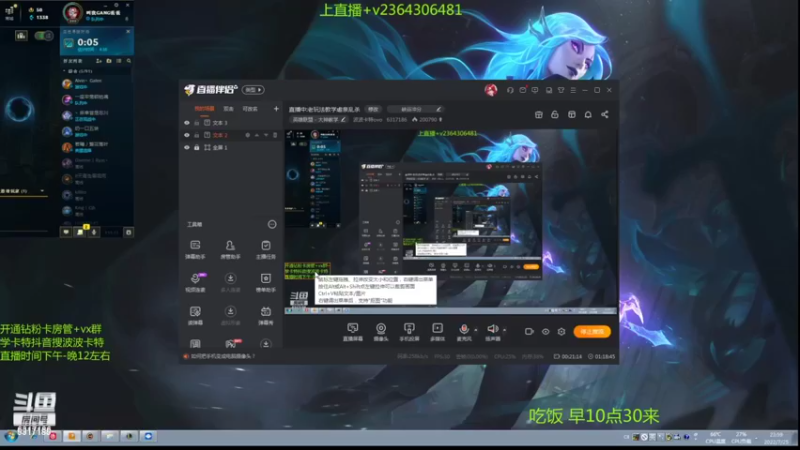Click the stream preview canvas
The height and width of the screenshot is (450, 800).
pos(451,221)
